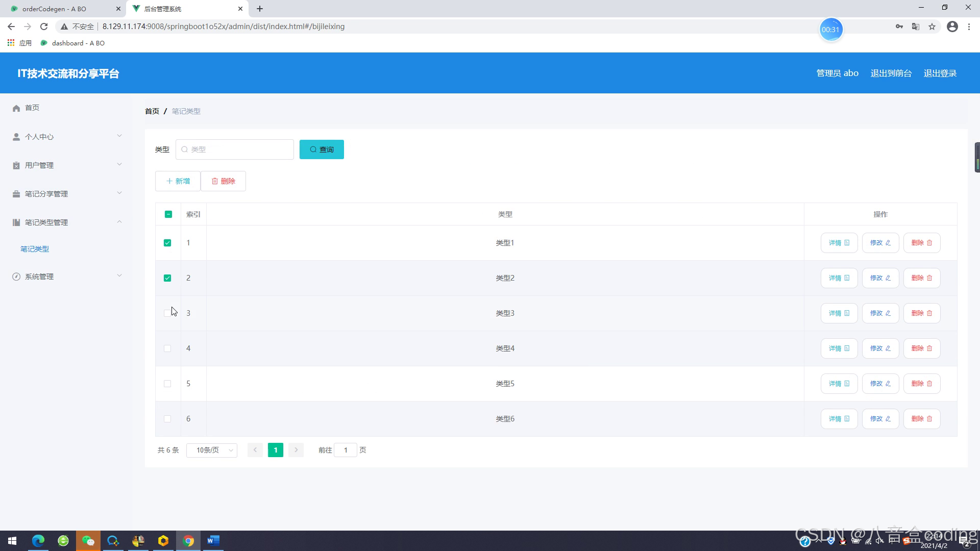The height and width of the screenshot is (551, 980).
Task: Click the browser address bar URL
Action: tap(224, 27)
